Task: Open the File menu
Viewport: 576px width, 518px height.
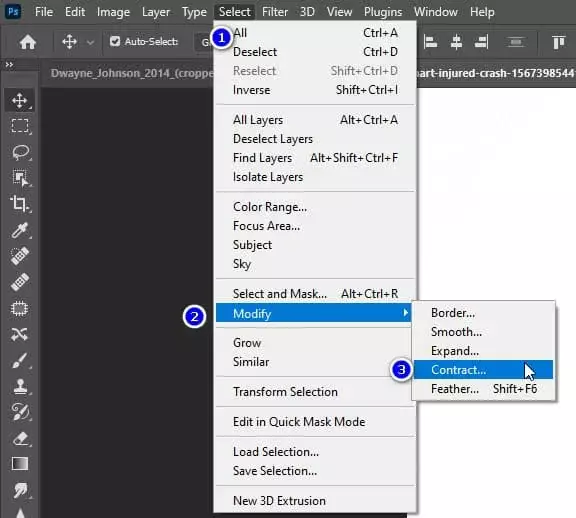Action: [44, 12]
